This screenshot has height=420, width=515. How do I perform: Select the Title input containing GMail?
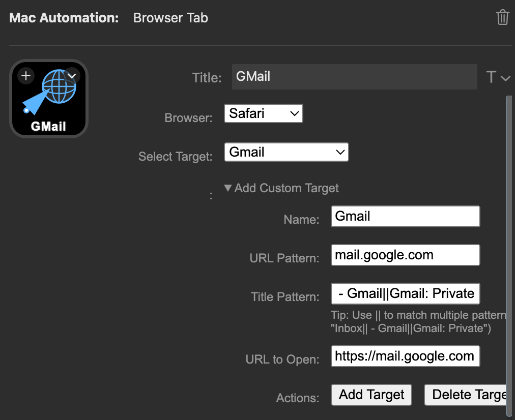point(354,77)
